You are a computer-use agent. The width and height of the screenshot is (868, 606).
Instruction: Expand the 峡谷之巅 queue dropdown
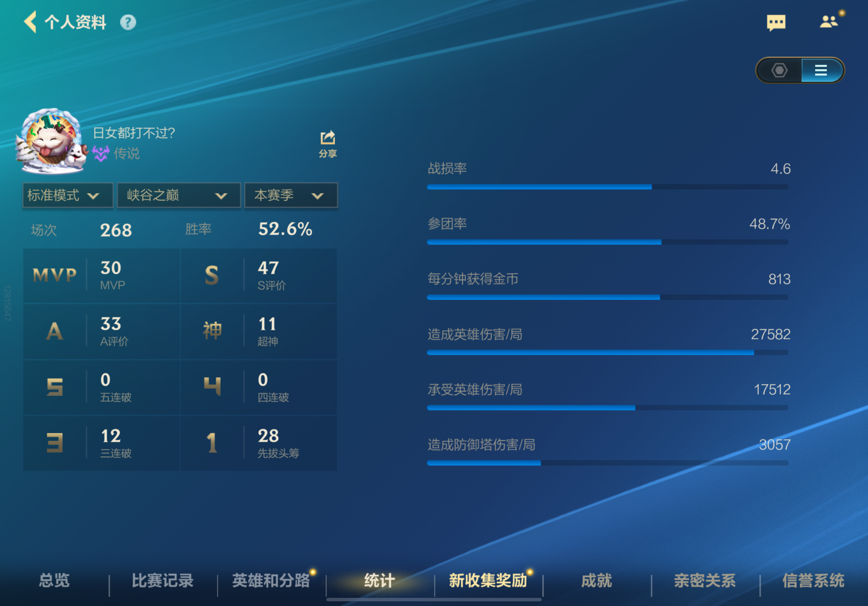tap(179, 196)
